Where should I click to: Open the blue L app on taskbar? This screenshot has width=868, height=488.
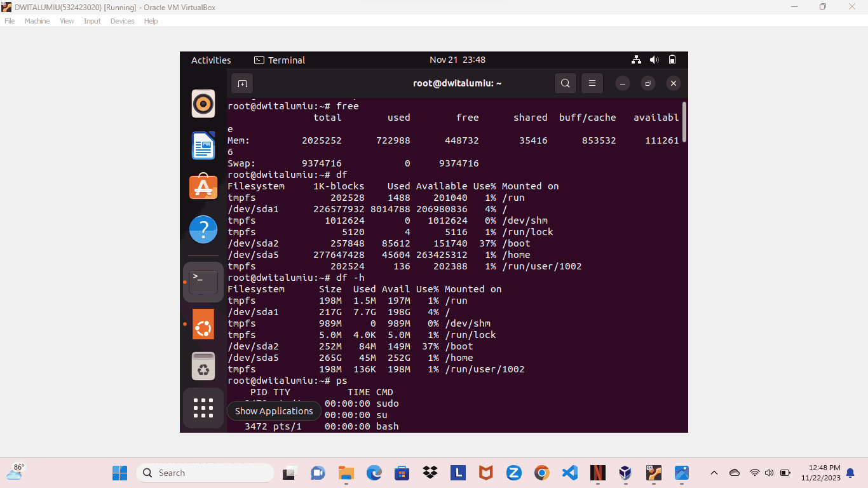(458, 473)
